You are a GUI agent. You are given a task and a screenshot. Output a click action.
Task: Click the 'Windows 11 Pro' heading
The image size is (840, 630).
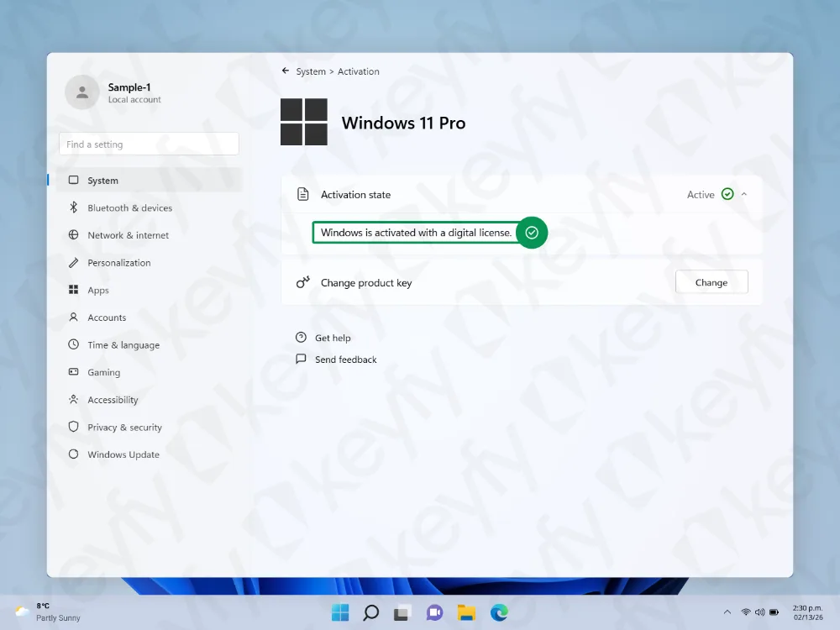click(403, 123)
